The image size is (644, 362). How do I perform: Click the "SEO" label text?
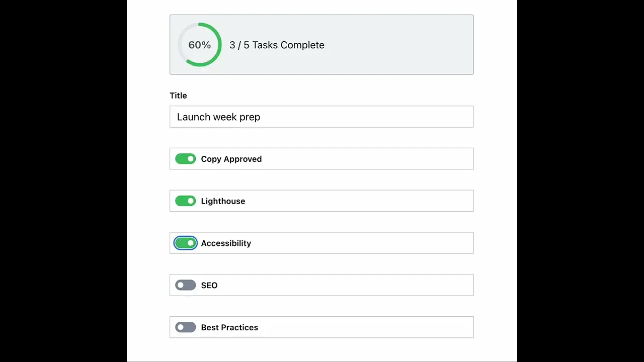(x=209, y=286)
